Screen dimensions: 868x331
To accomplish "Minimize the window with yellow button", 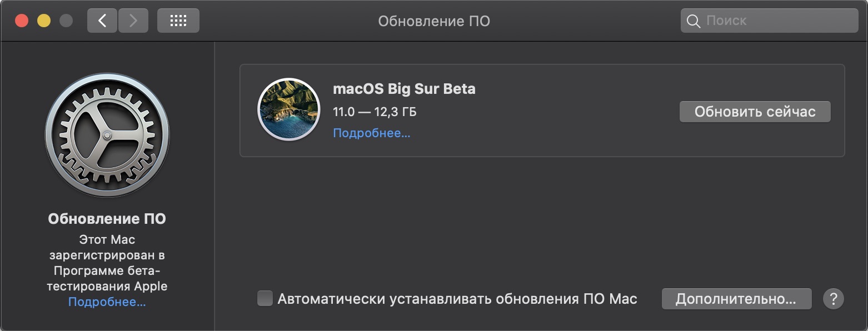I will tap(44, 21).
